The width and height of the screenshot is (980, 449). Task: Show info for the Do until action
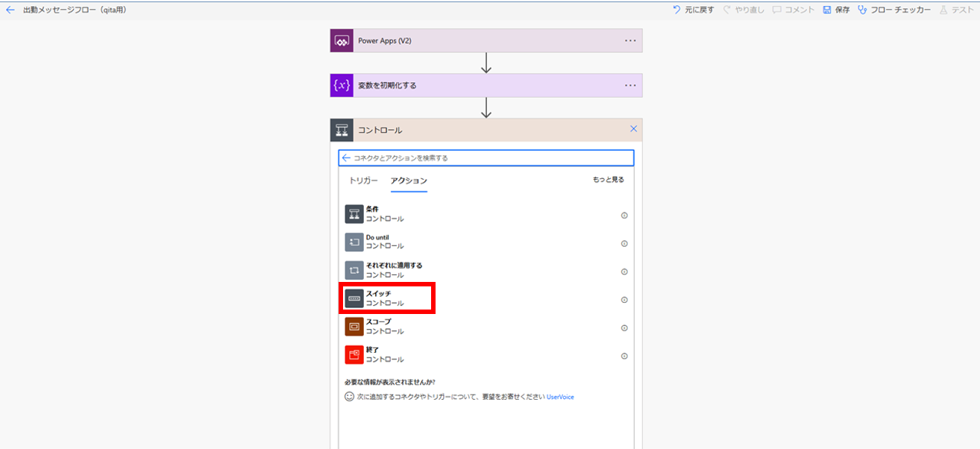[624, 243]
